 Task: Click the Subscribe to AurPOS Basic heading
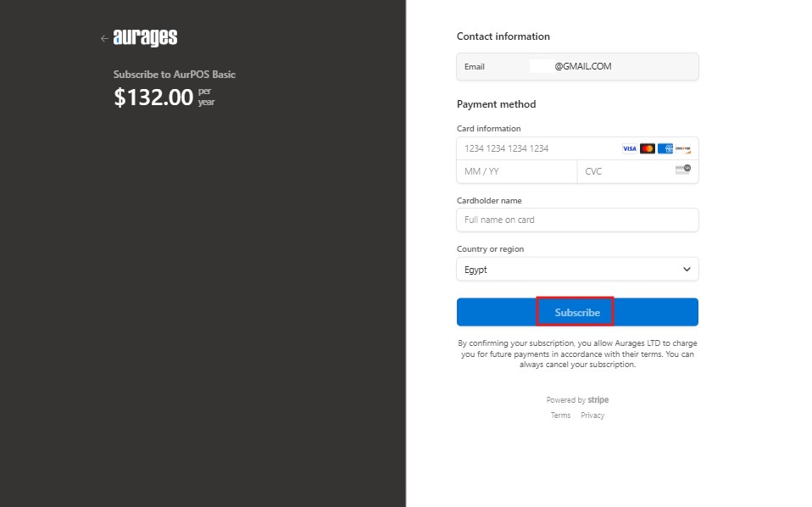coord(175,75)
